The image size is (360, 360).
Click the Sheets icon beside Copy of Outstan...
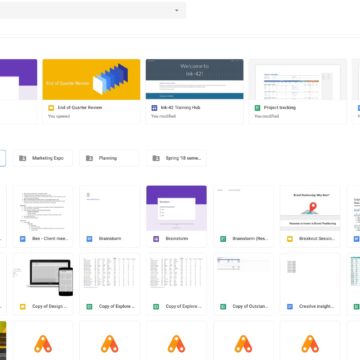tap(223, 306)
